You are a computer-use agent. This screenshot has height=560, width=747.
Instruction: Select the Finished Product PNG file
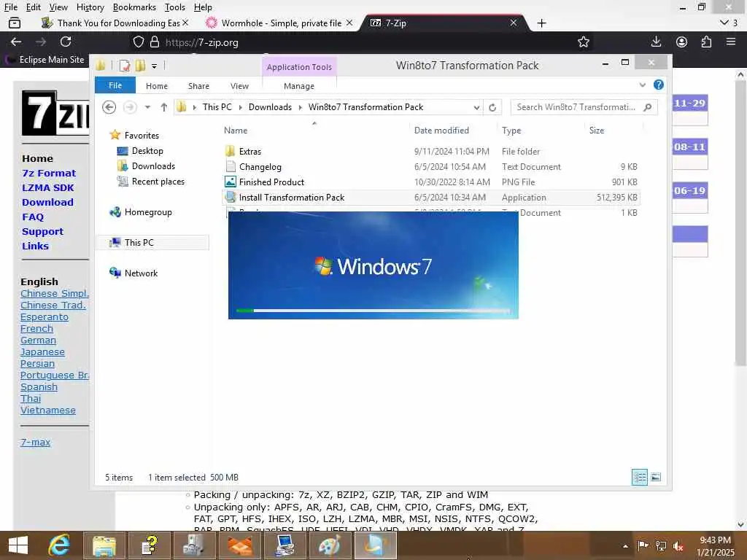coord(271,182)
